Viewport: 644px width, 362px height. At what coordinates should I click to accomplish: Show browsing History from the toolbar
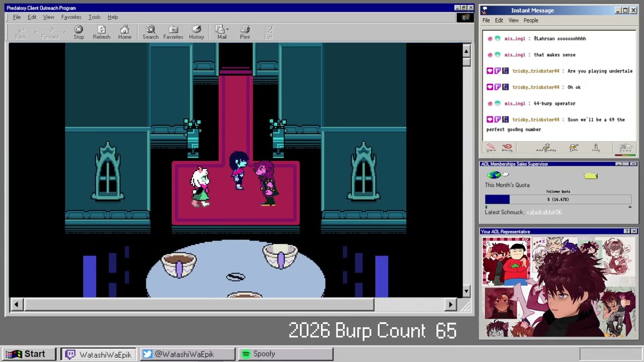point(196,32)
